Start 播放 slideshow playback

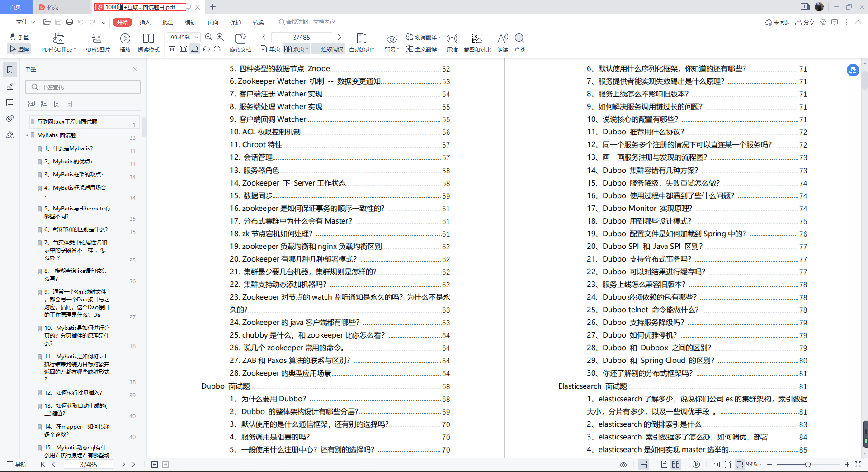125,42
